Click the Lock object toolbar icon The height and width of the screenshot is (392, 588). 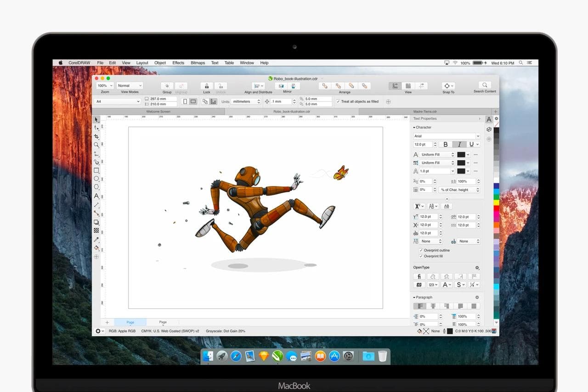point(206,86)
